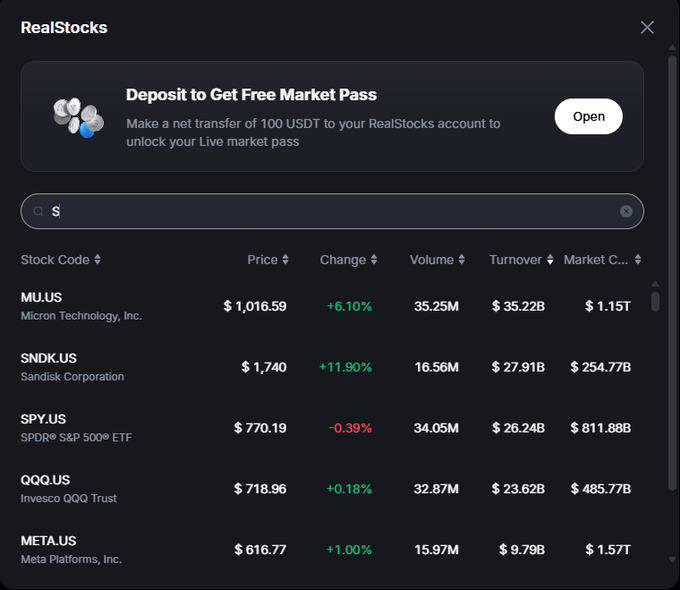Image resolution: width=680 pixels, height=590 pixels.
Task: Click the stock list scroll-up arrow
Action: point(655,284)
